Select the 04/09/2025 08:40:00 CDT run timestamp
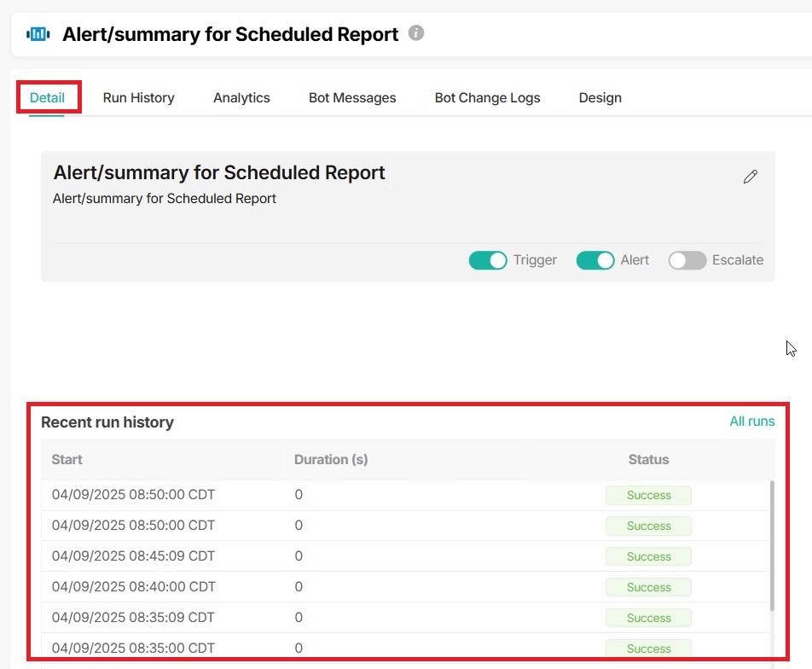Screen dimensions: 812x669 133,586
